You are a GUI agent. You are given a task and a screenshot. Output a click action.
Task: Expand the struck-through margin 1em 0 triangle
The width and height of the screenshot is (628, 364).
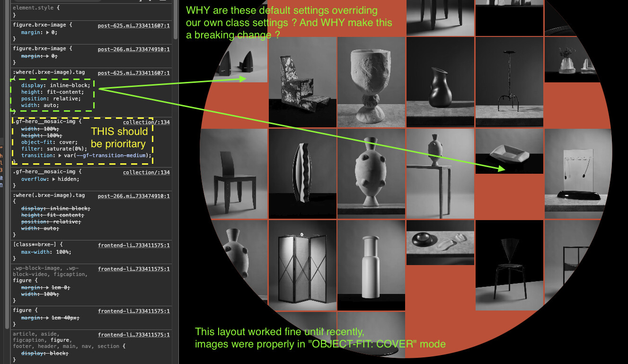pyautogui.click(x=48, y=287)
